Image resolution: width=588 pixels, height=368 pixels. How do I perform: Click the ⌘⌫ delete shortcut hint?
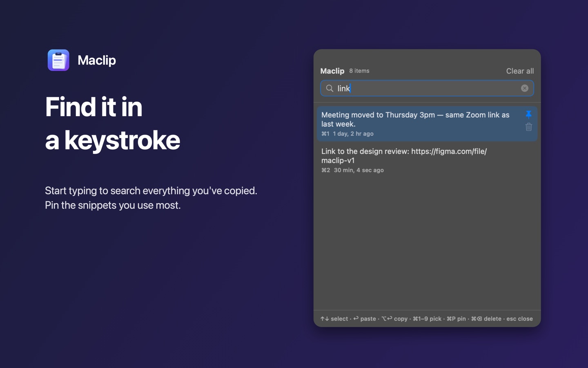click(486, 319)
